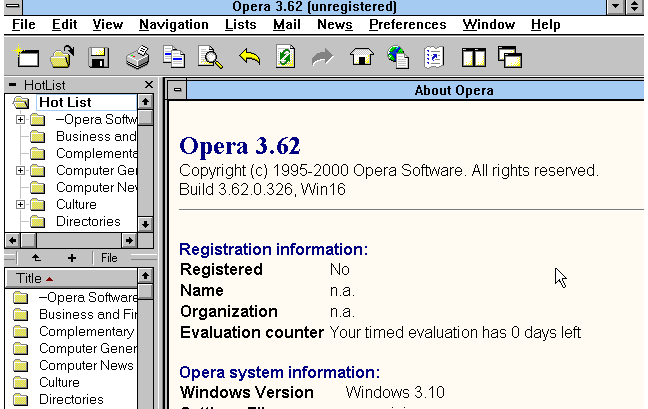Click the Find magnifier toolbar icon
The image size is (648, 409).
[210, 57]
